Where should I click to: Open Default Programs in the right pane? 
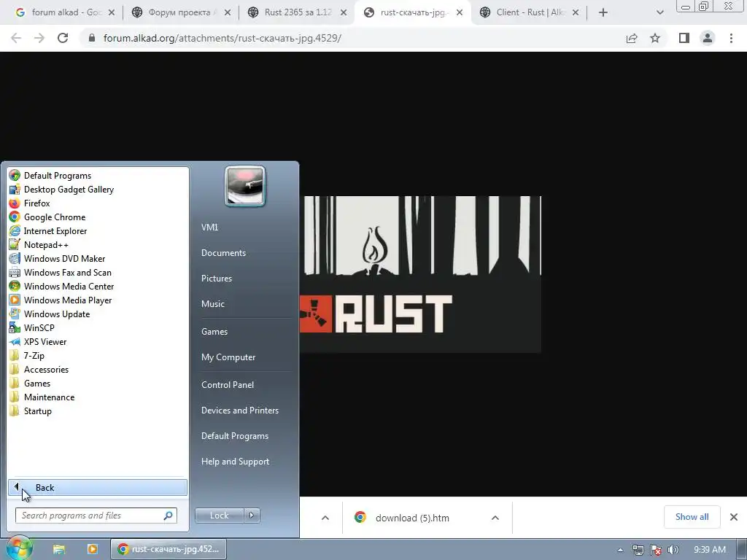tap(234, 436)
